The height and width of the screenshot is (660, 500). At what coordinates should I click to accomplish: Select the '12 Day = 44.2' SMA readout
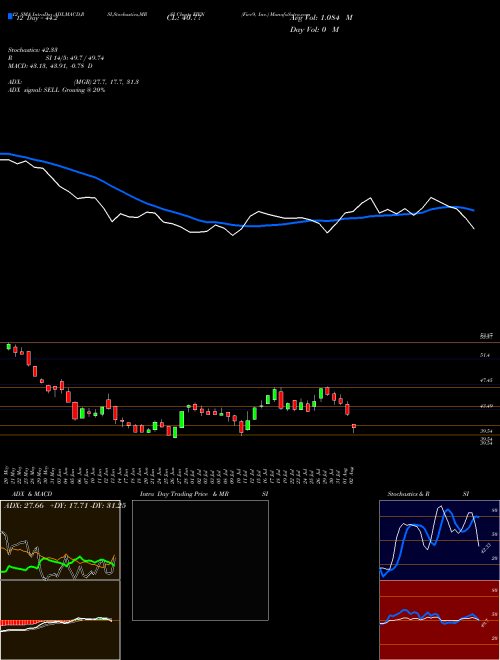(x=35, y=18)
